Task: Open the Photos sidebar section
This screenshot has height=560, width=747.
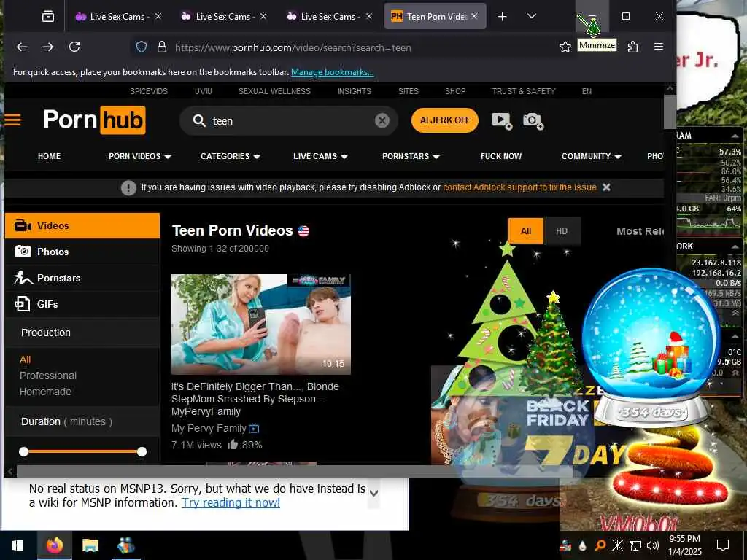Action: click(x=82, y=252)
